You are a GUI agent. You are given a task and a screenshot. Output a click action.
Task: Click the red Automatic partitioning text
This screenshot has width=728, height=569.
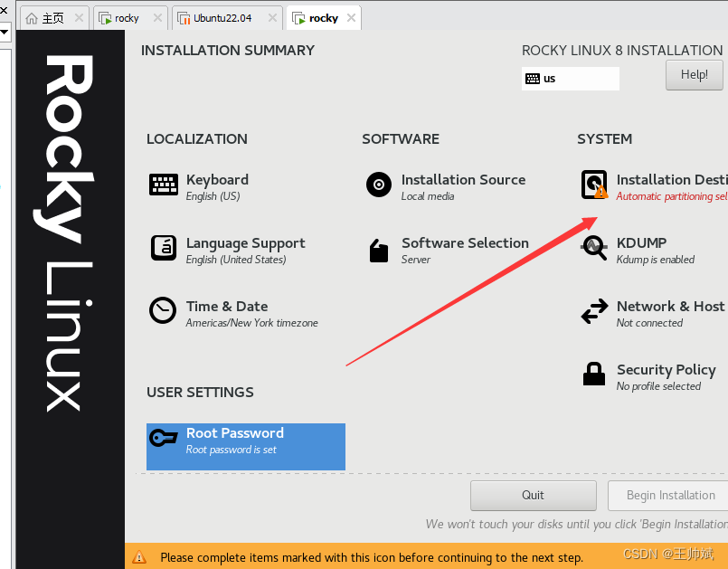point(672,196)
